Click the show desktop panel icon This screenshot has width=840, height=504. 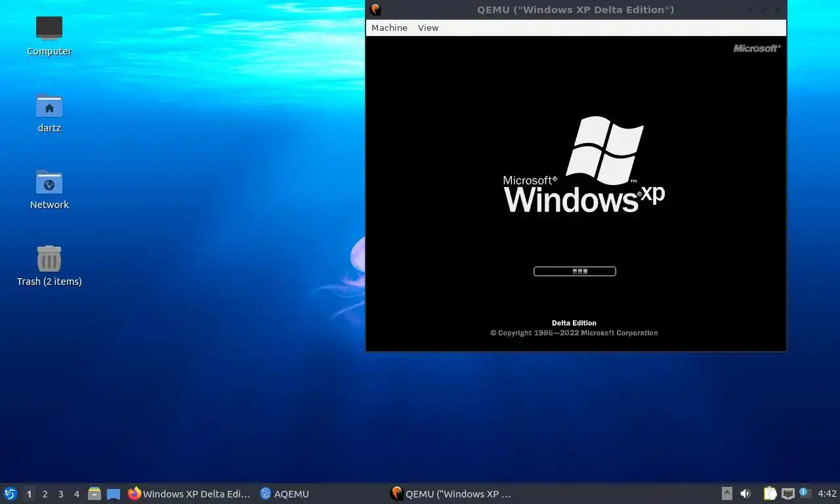(x=114, y=493)
